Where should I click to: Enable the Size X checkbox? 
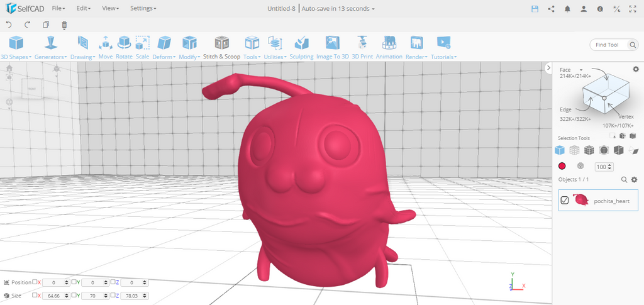click(x=35, y=295)
